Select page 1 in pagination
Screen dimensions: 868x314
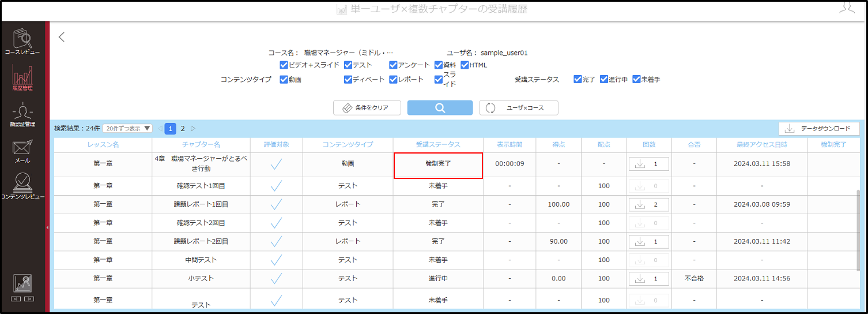171,129
